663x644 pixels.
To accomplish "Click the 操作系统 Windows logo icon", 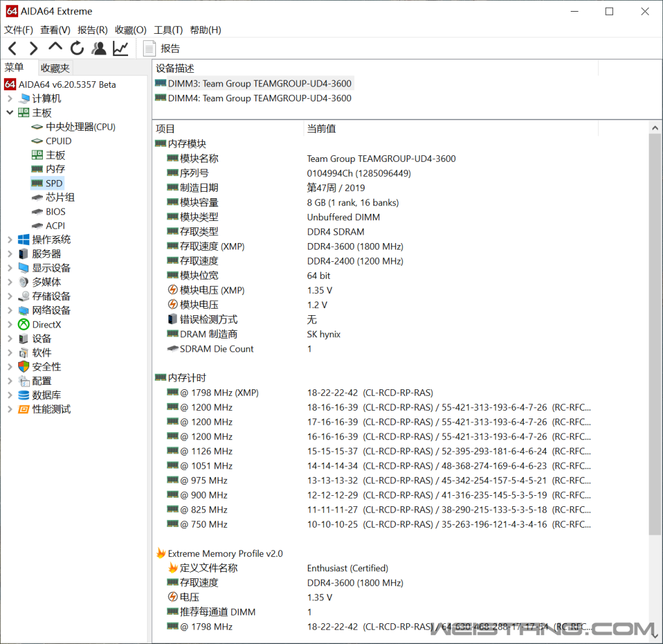I will click(x=23, y=239).
